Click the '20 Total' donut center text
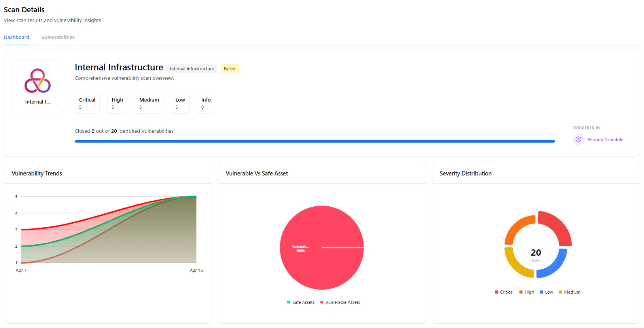This screenshot has width=644, height=328. 536,255
